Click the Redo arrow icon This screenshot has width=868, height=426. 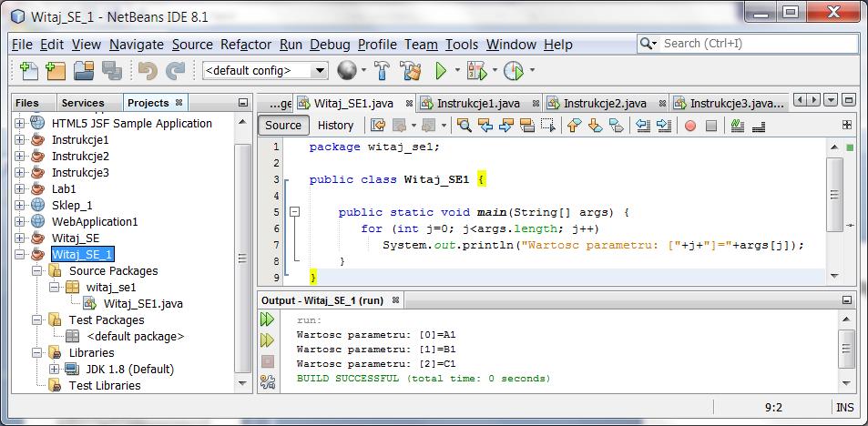click(176, 70)
